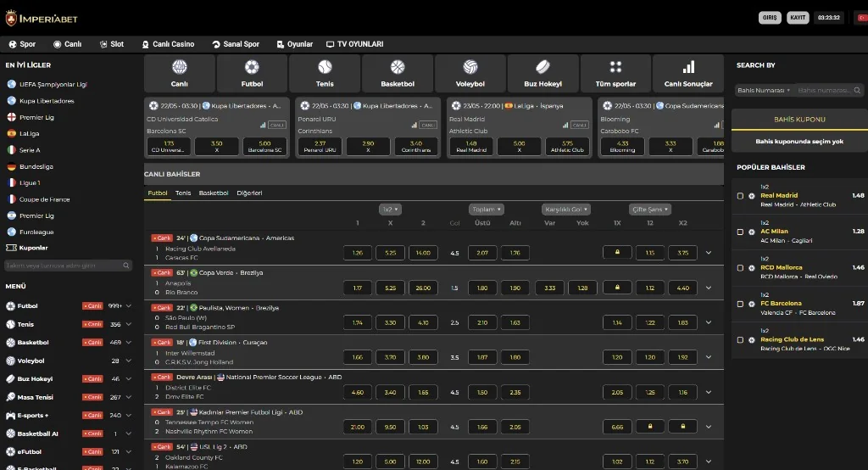868x470 pixels.
Task: Tick the RCD Mallorca popular bet checkbox
Action: [740, 268]
